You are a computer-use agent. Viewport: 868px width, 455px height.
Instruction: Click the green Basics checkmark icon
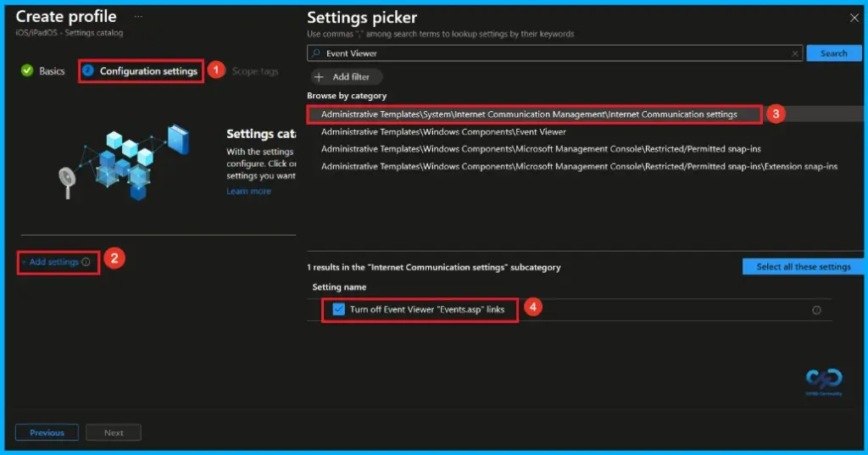click(x=27, y=71)
